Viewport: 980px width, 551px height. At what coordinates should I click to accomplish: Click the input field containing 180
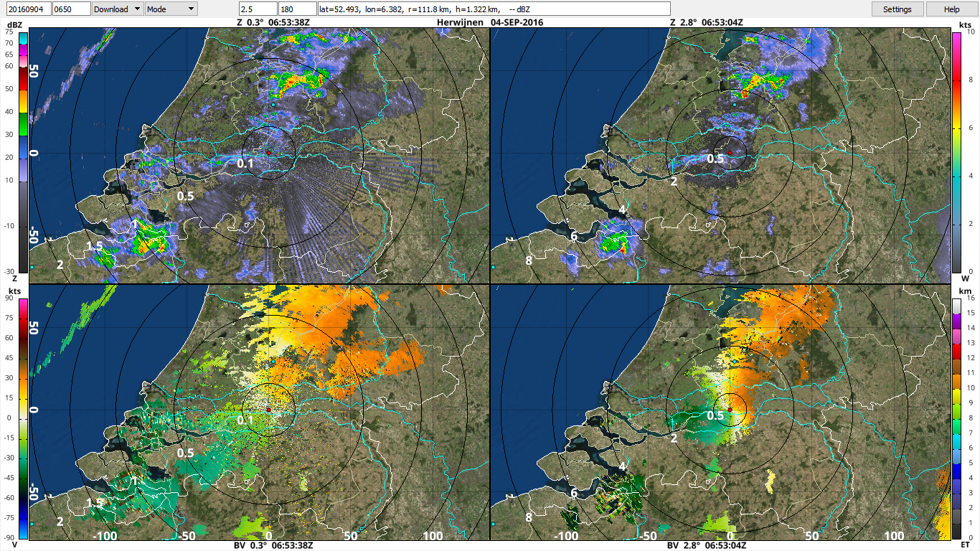pos(298,9)
